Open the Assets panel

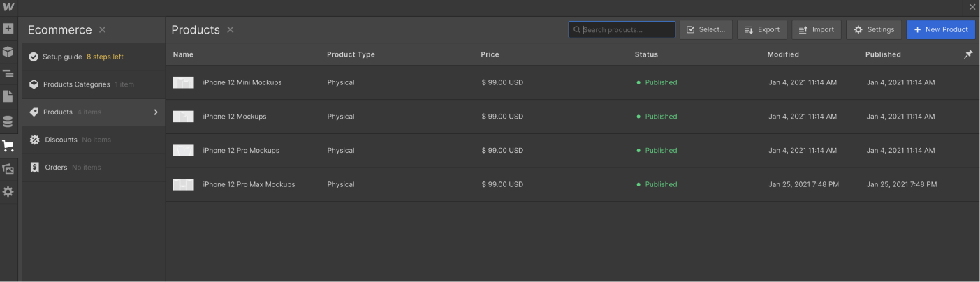(x=8, y=168)
